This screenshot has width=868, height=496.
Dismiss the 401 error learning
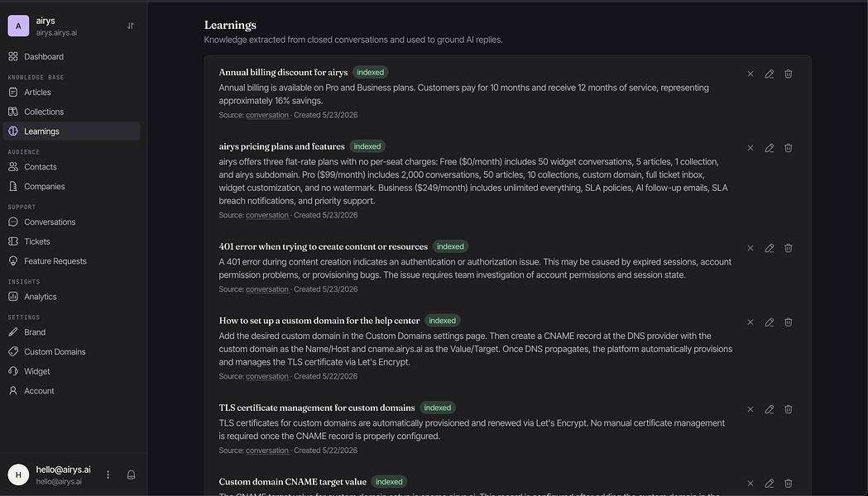[751, 248]
